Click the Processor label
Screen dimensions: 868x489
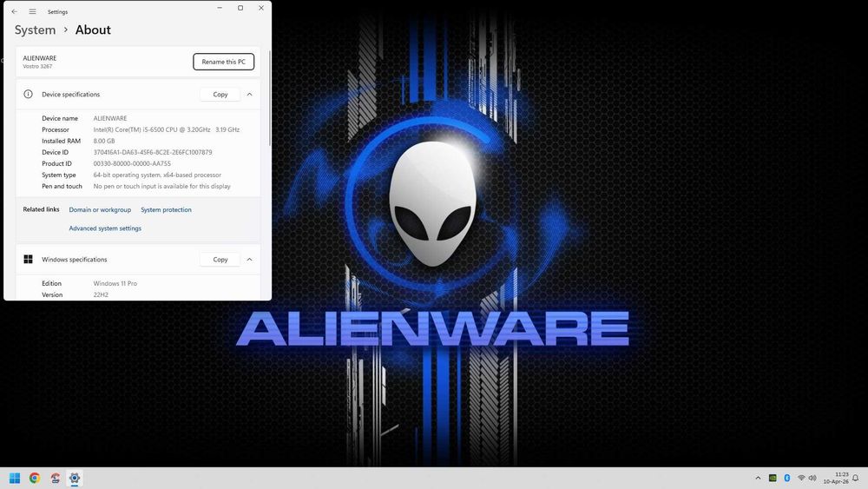click(x=56, y=129)
